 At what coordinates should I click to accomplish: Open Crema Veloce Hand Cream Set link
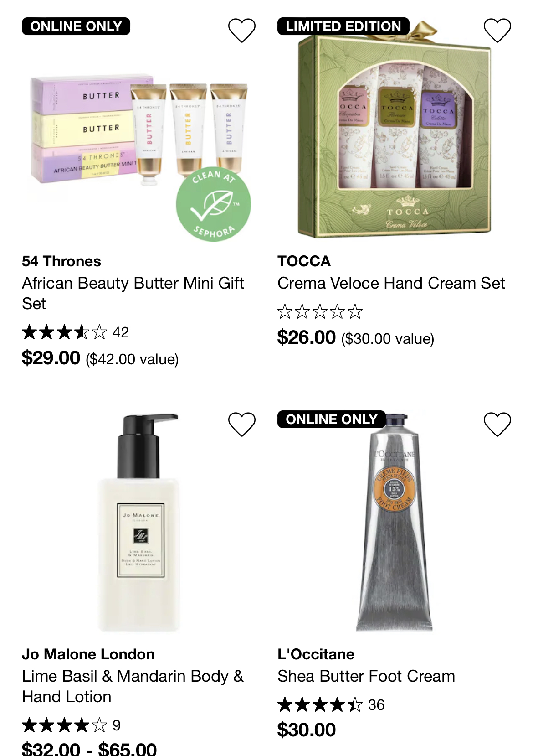[391, 283]
